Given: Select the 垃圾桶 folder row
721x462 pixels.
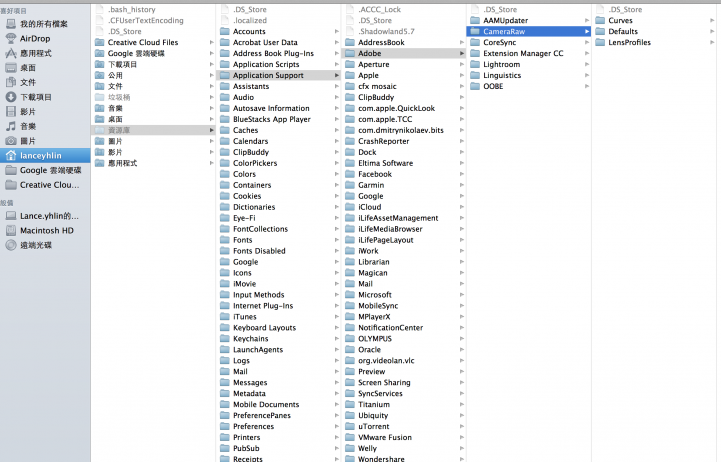Looking at the screenshot, I should (154, 97).
